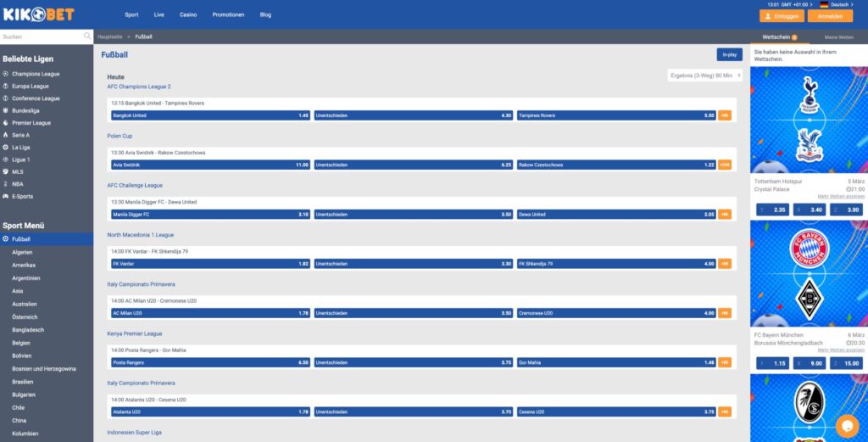The height and width of the screenshot is (442, 868).
Task: Expand Argentinien in Sport Menü
Action: (x=26, y=278)
